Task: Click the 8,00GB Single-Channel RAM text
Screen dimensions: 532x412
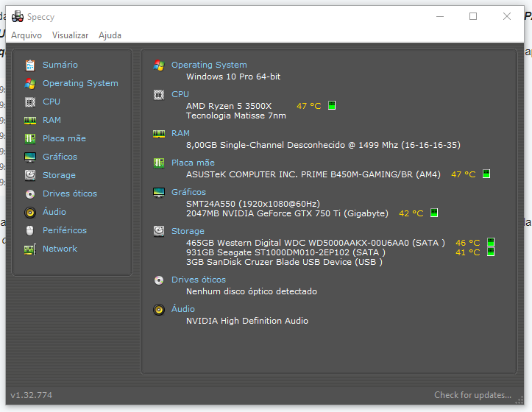Action: point(323,145)
